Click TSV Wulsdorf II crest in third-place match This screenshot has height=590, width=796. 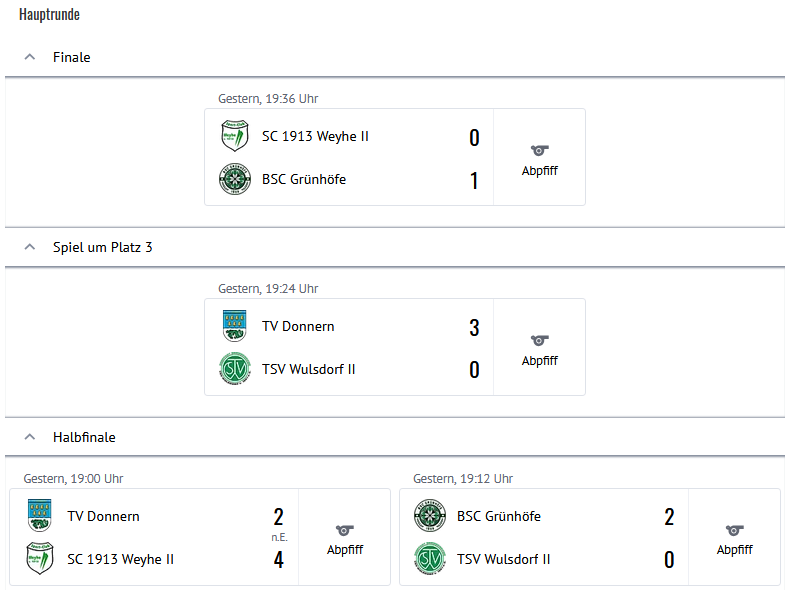pyautogui.click(x=233, y=369)
